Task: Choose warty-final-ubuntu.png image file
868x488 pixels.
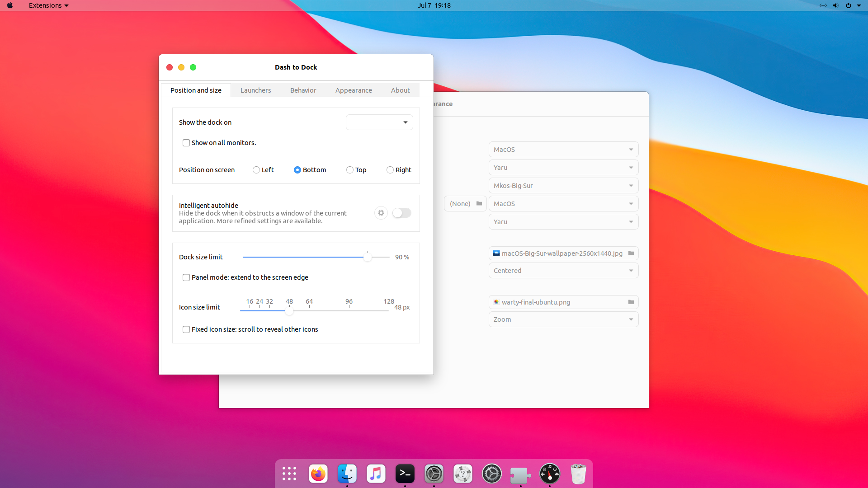Action: click(563, 302)
